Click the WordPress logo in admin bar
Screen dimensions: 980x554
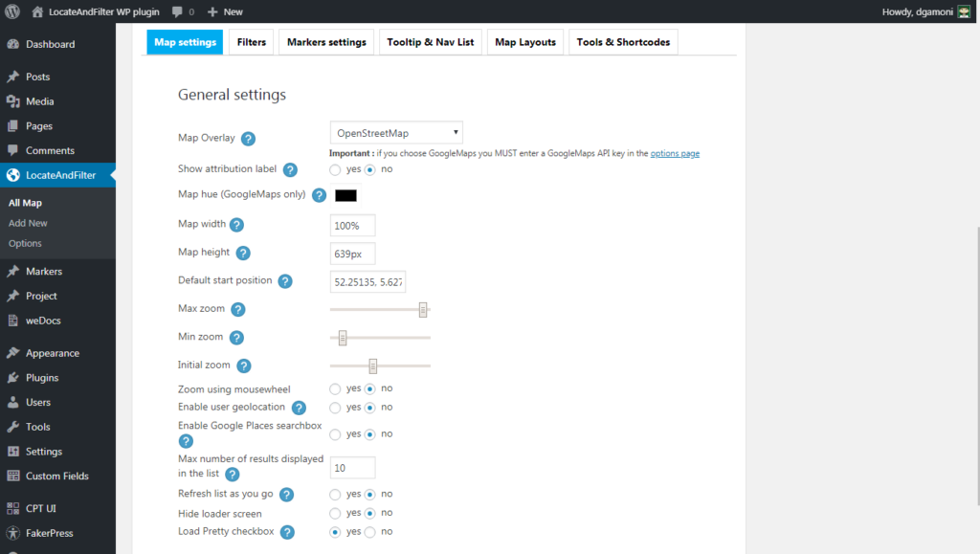pos(12,11)
